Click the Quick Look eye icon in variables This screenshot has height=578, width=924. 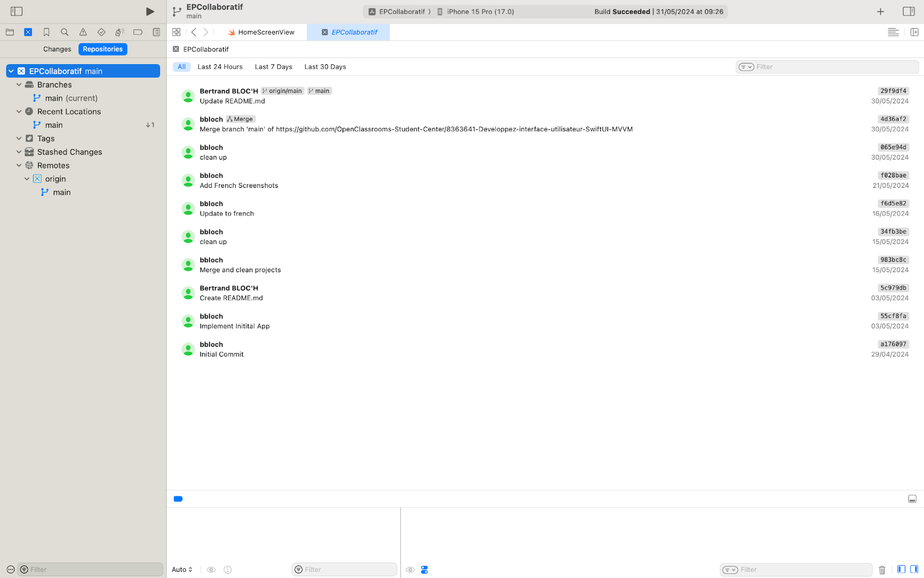point(211,570)
